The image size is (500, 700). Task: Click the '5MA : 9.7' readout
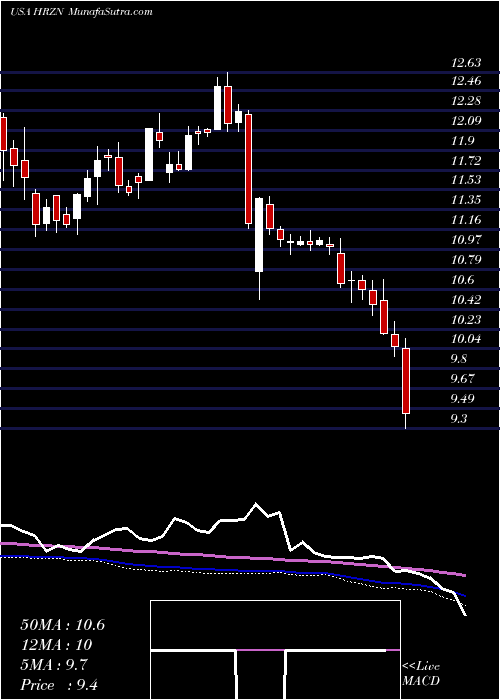point(53,665)
